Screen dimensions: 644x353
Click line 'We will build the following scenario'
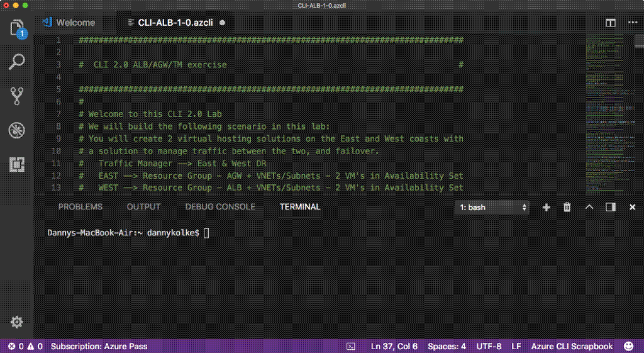tap(204, 126)
